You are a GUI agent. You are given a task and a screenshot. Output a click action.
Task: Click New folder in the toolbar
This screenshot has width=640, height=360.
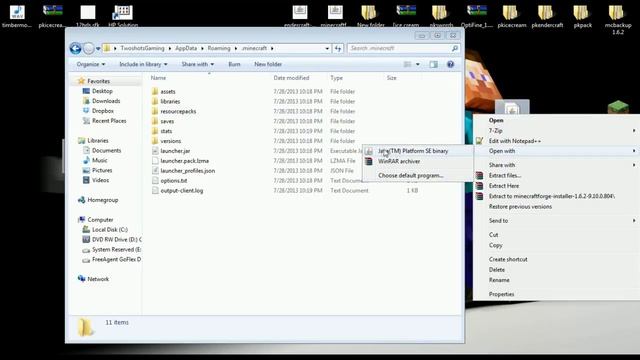[268, 64]
